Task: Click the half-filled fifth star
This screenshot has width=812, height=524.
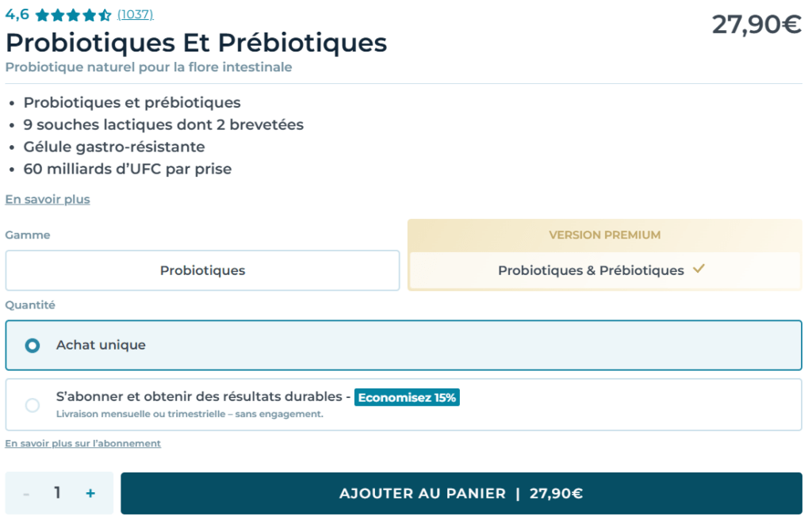Action: coord(105,13)
